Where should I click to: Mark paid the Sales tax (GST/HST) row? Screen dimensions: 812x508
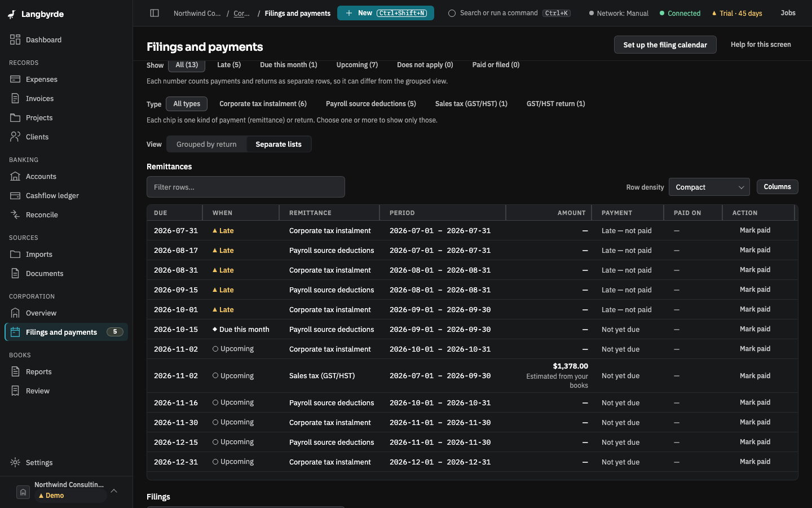755,376
